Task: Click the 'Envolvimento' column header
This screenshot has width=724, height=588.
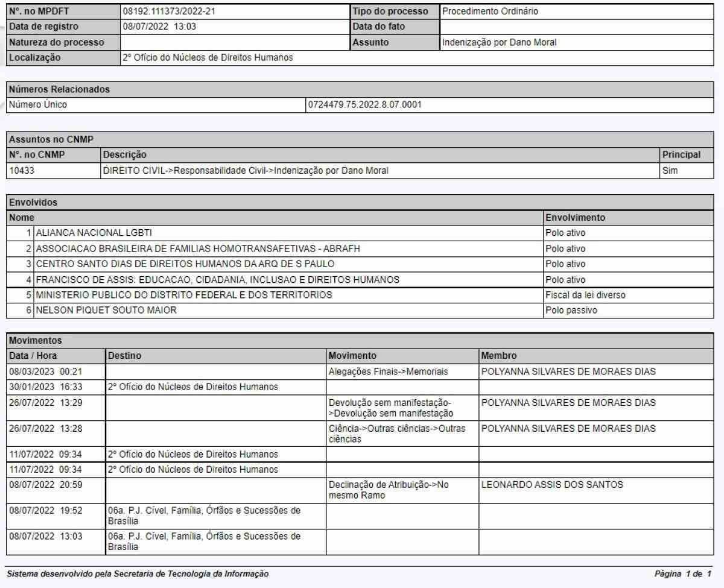Action: click(x=574, y=217)
